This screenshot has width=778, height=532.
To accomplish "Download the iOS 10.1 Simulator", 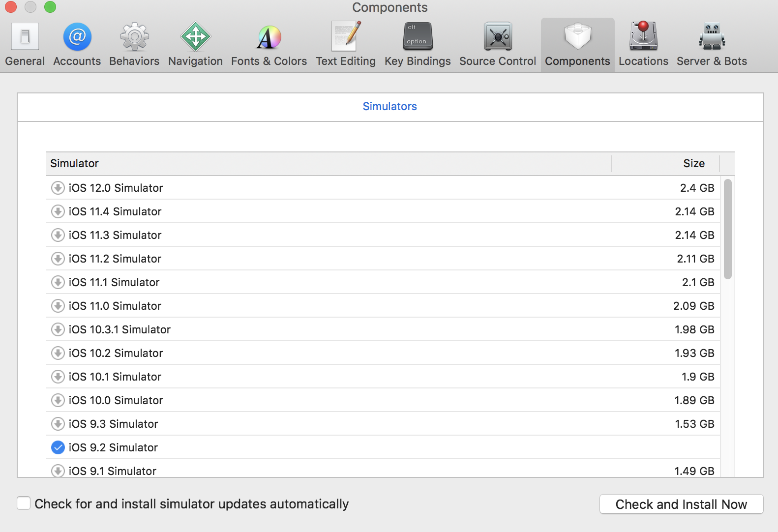I will pyautogui.click(x=58, y=377).
